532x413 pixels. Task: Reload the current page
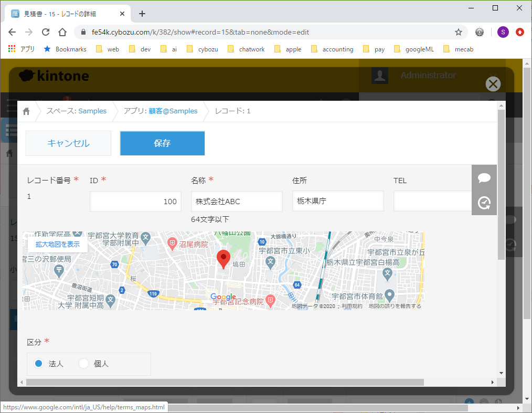pyautogui.click(x=46, y=32)
